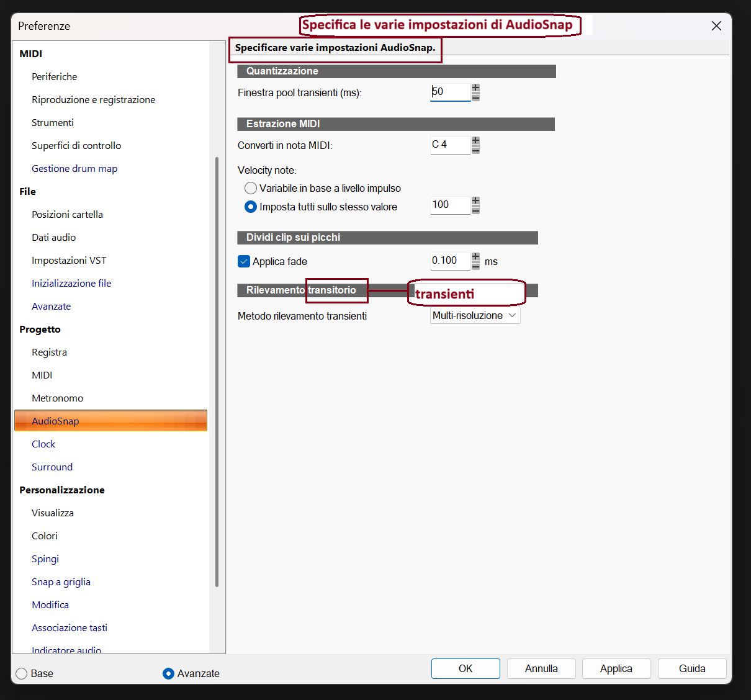This screenshot has width=751, height=700.
Task: Click the MIDI category heading
Action: click(x=31, y=53)
